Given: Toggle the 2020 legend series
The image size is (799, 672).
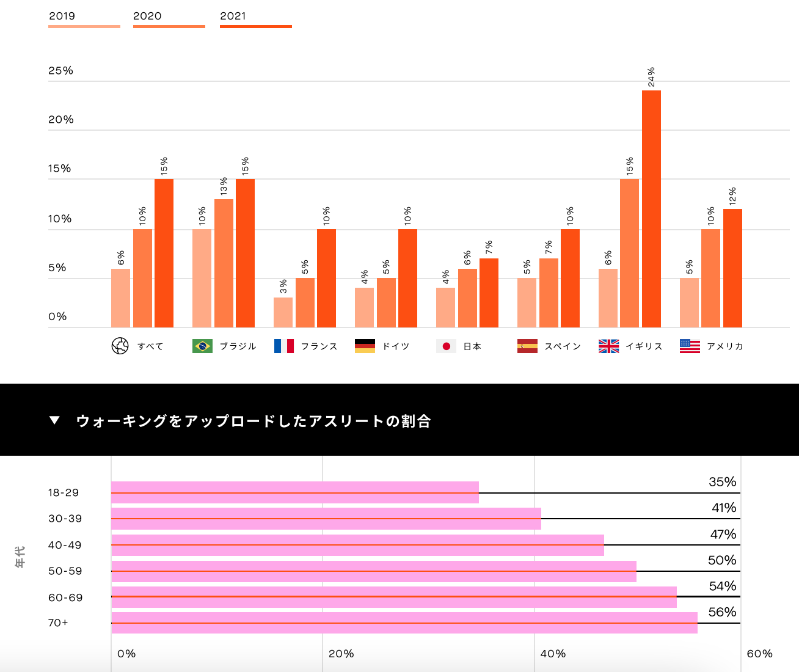Looking at the screenshot, I should click(x=147, y=16).
